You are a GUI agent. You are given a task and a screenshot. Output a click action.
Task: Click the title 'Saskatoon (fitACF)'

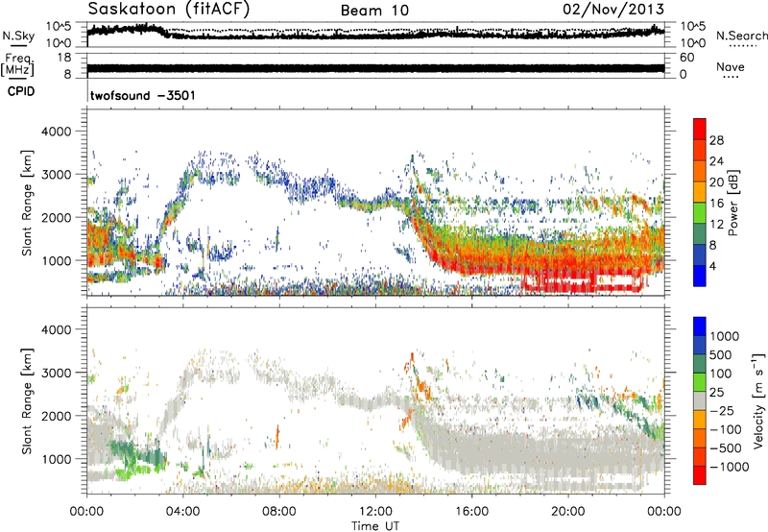pos(169,10)
